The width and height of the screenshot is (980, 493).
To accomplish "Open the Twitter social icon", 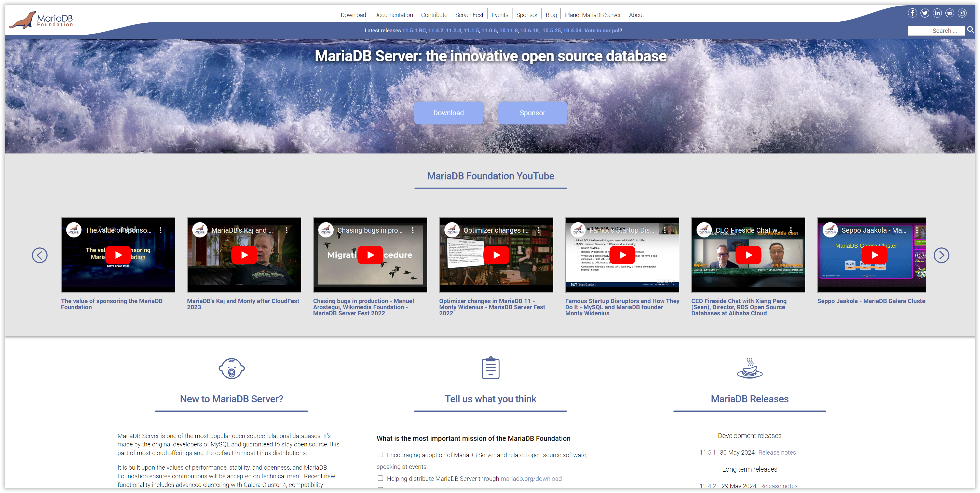I will tap(925, 13).
